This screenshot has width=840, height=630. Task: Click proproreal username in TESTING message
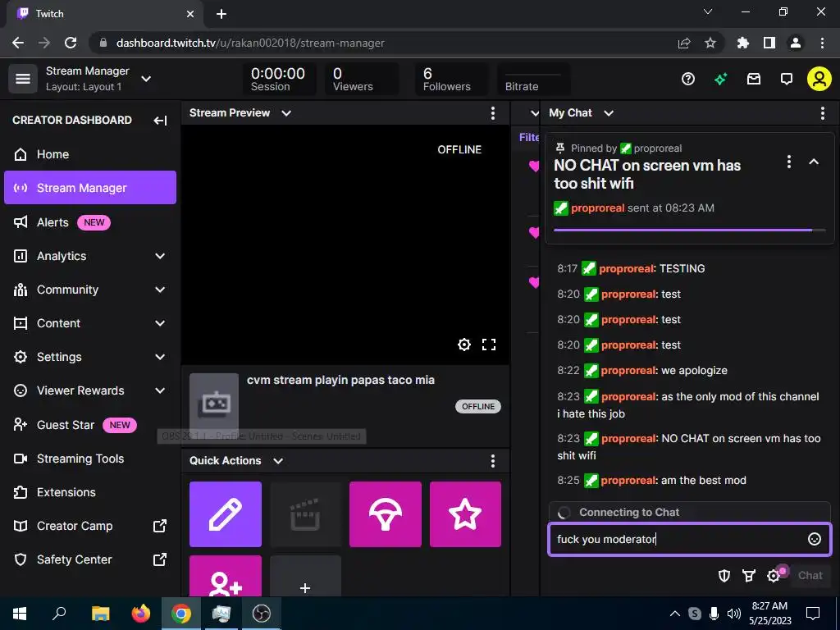pyautogui.click(x=625, y=268)
